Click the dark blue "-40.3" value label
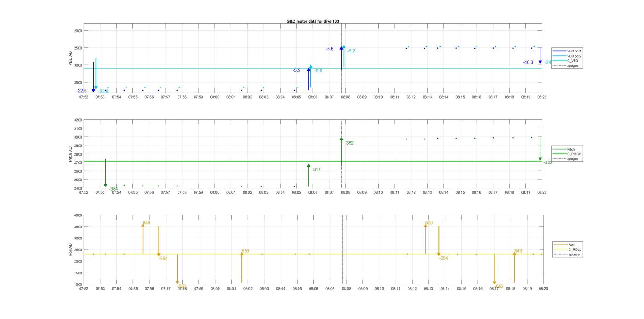The width and height of the screenshot is (644, 319). click(x=528, y=62)
